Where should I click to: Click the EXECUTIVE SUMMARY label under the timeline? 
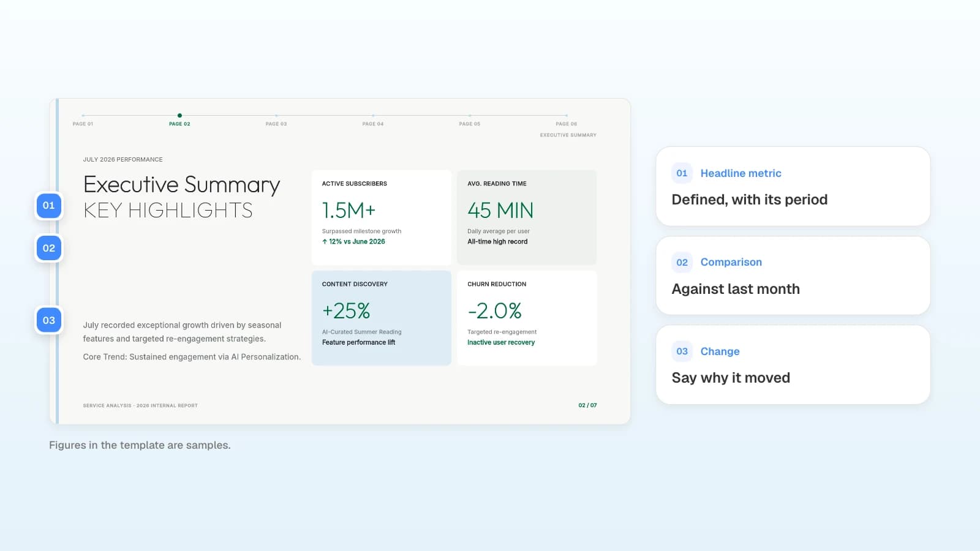pyautogui.click(x=568, y=135)
